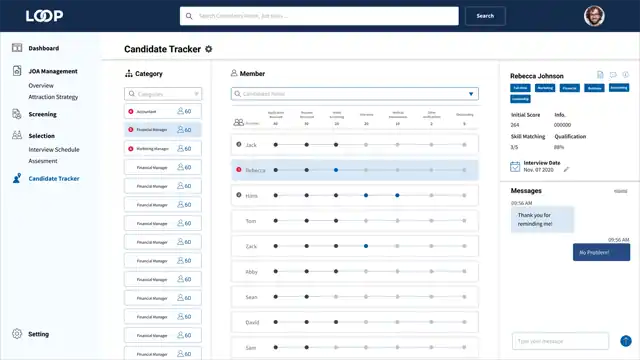
Task: Click the Setting gear icon
Action: (17, 333)
